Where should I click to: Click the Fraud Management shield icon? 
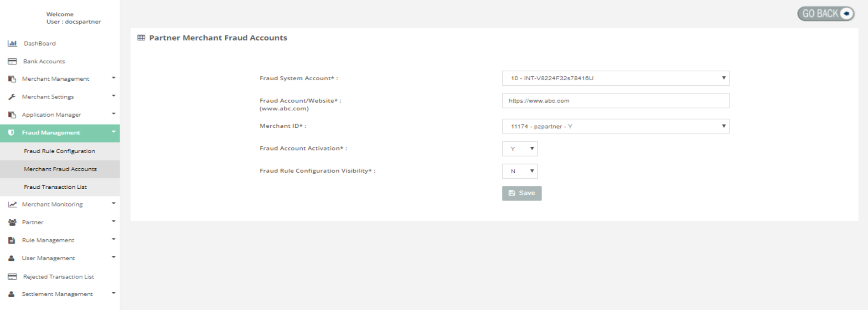11,133
